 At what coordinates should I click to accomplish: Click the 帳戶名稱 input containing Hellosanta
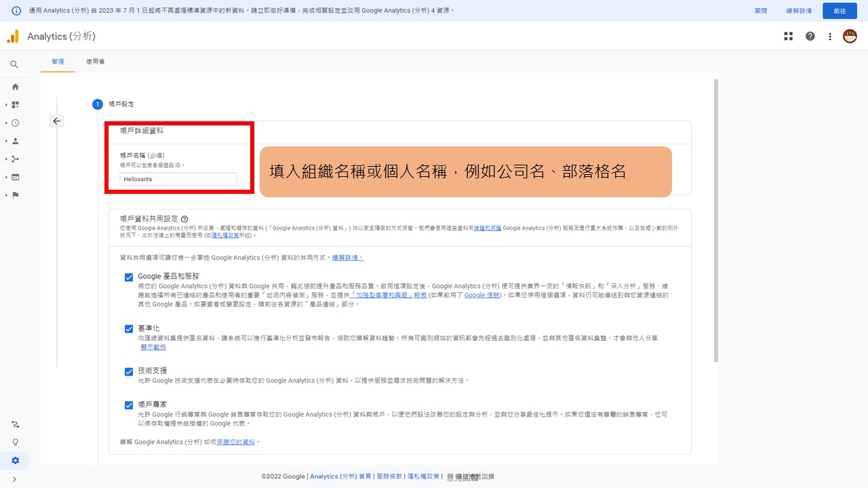click(x=178, y=180)
